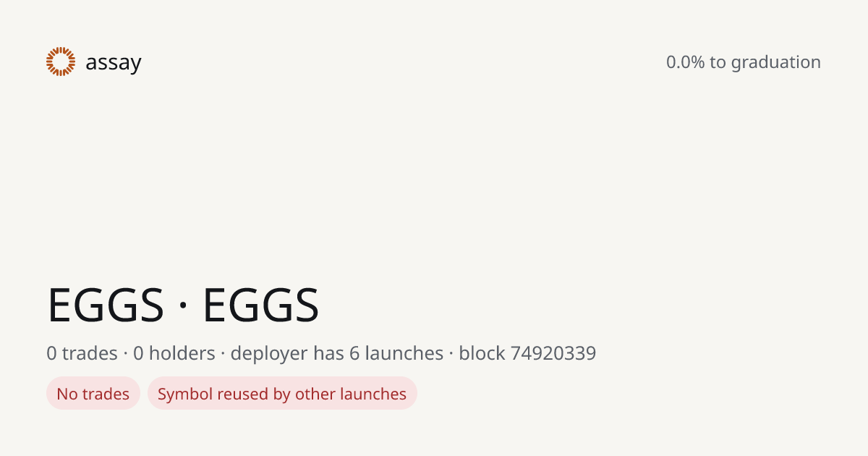Screen dimensions: 868x456
Task: Select the 0.0% graduation percentage value
Action: pyautogui.click(x=685, y=62)
